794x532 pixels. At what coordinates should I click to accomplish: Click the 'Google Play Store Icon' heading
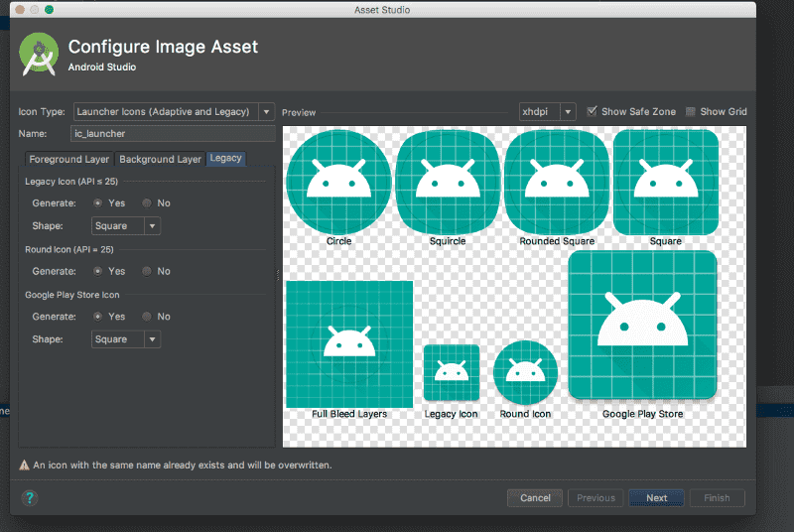coord(72,295)
